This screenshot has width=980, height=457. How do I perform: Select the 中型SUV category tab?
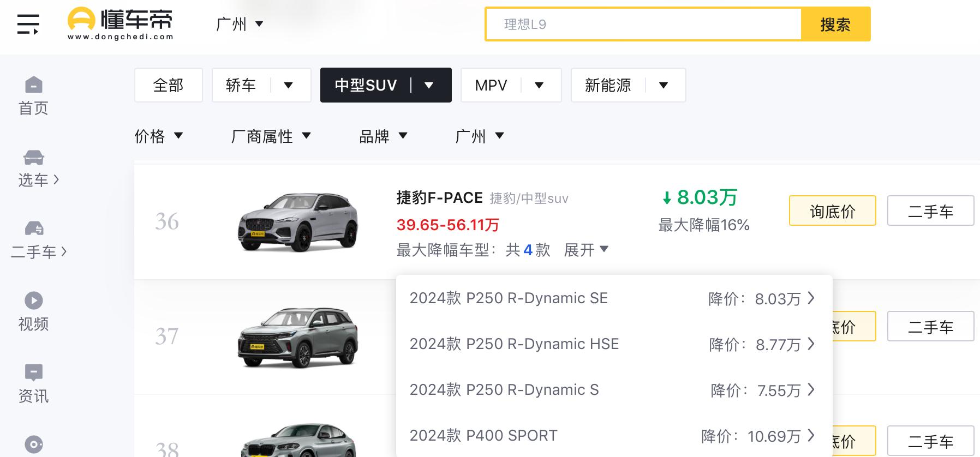tap(366, 85)
